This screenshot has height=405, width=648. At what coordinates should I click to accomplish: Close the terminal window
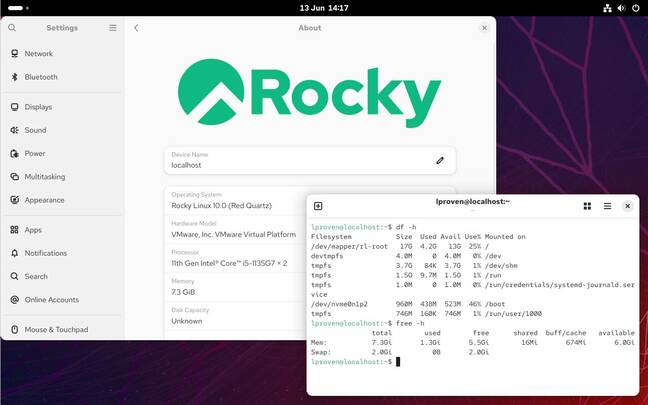tap(627, 206)
